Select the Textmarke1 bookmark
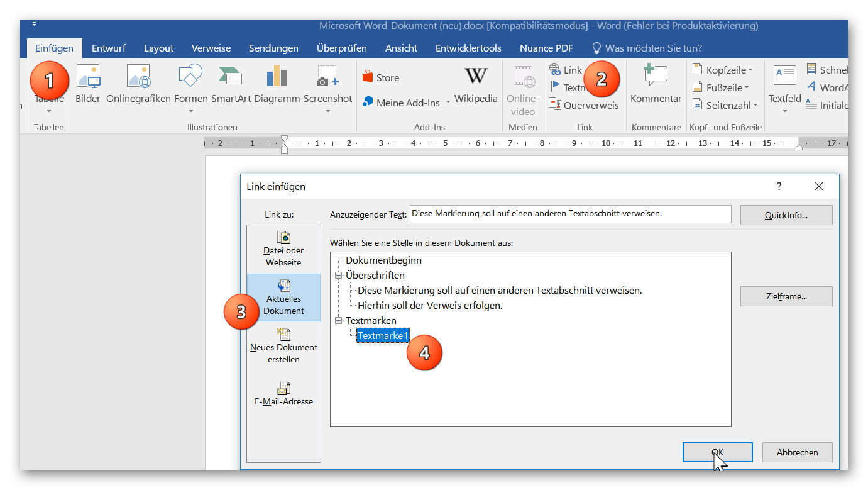 [383, 336]
